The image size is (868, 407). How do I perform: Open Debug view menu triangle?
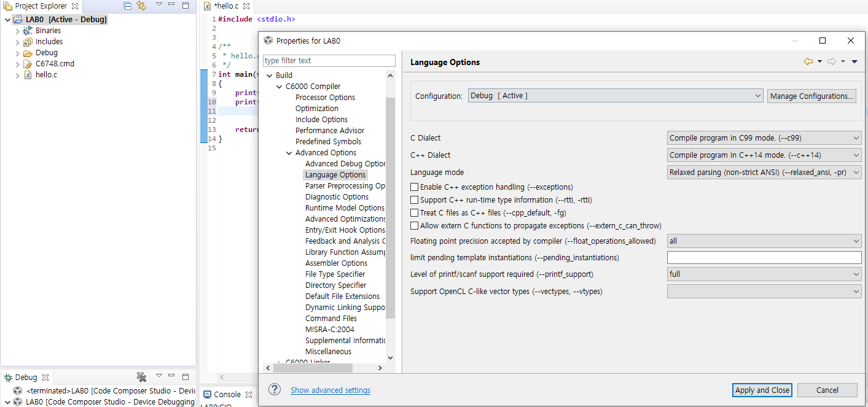coord(158,375)
